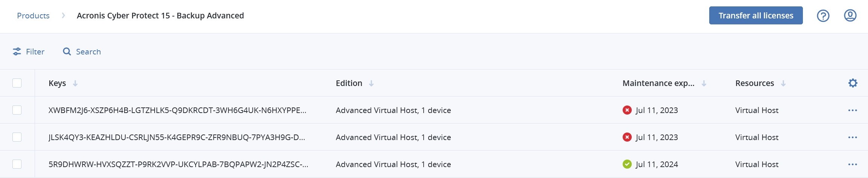Sort by Maintenance expiration column arrow
This screenshot has height=178, width=868.
pyautogui.click(x=704, y=83)
